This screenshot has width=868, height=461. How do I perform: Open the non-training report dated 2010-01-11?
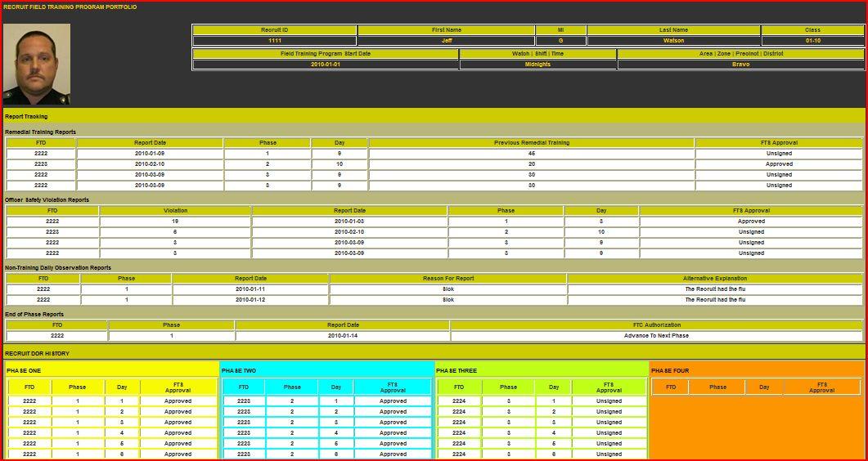coord(250,289)
